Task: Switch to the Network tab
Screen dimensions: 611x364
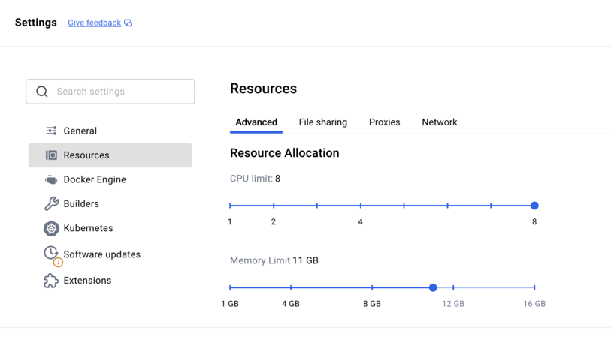Action: (x=440, y=122)
